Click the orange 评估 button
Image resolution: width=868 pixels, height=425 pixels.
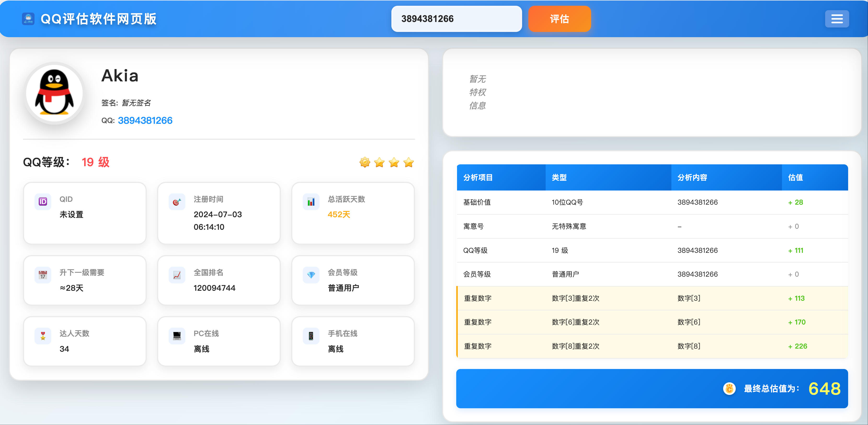click(x=559, y=19)
